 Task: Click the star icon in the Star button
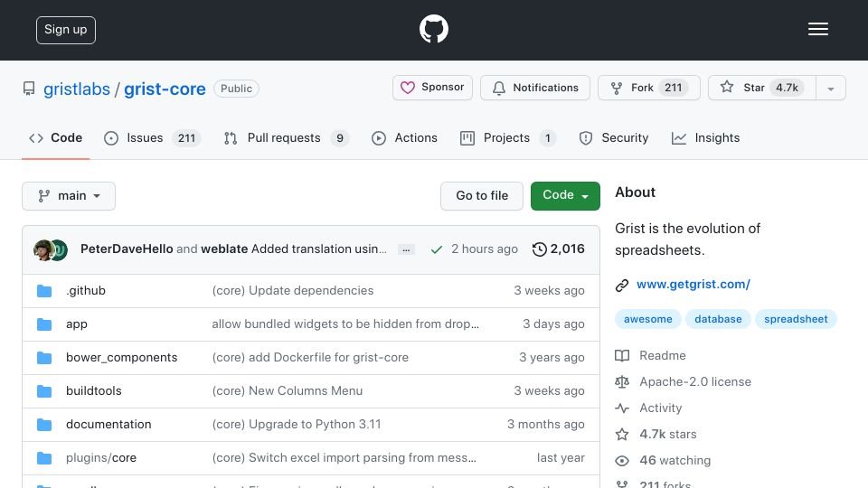click(727, 87)
